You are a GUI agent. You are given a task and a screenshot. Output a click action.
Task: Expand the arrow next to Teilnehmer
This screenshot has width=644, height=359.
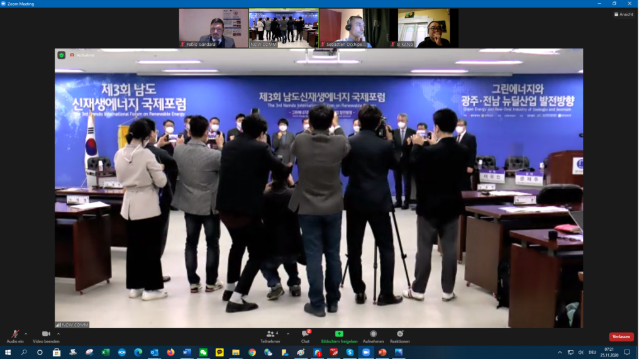[x=288, y=334]
